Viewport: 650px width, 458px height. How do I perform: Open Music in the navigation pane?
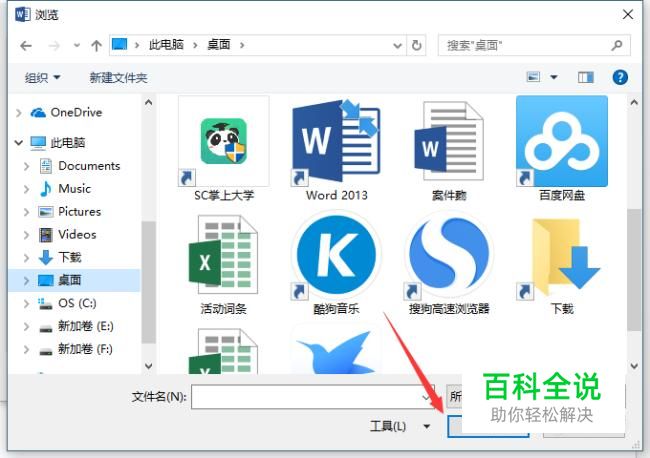[x=65, y=189]
